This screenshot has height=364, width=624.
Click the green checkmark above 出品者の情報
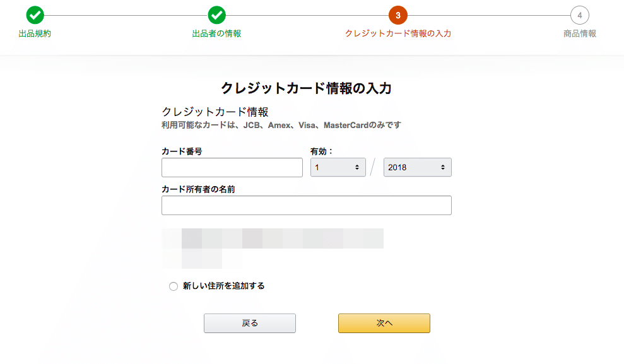point(216,15)
